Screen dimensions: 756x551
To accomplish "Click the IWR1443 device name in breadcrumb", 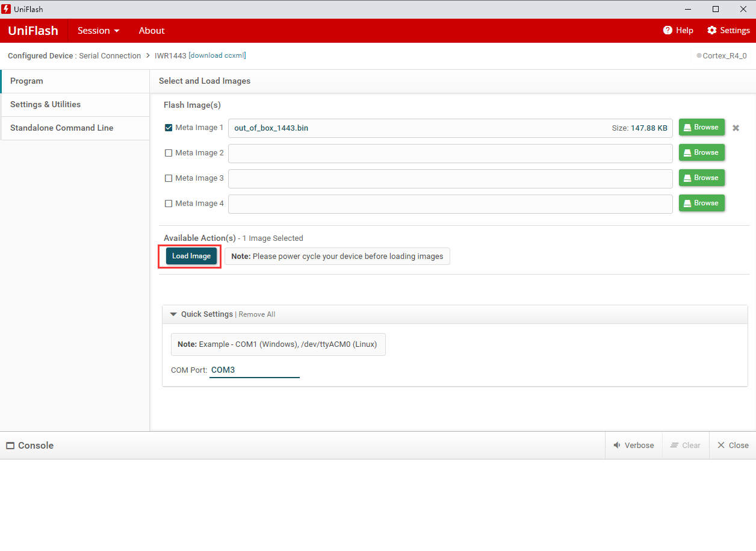I will (170, 55).
